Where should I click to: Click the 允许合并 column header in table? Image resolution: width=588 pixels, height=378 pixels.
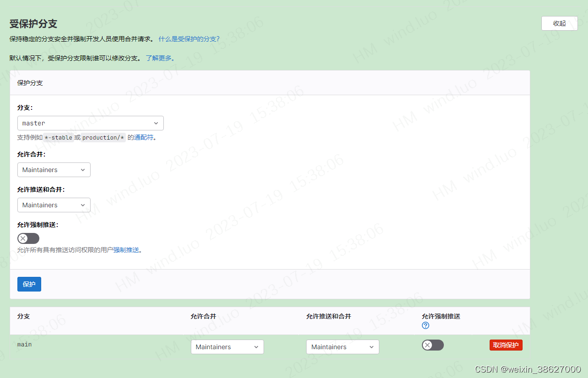(x=204, y=316)
